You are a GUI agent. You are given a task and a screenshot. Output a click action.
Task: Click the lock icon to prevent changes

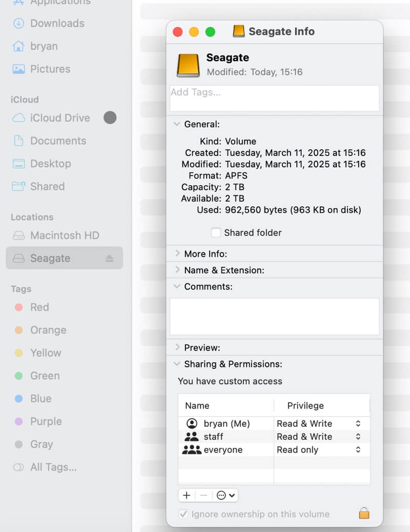(x=364, y=514)
